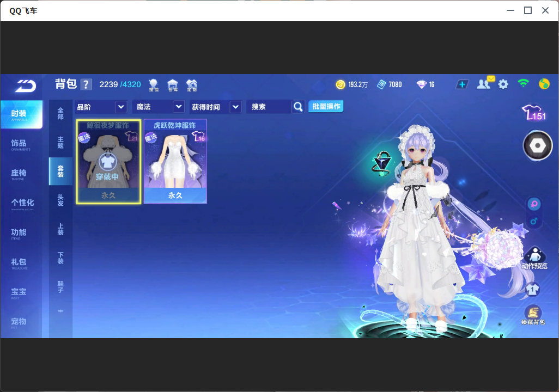Click the gold coin currency icon

click(x=341, y=84)
